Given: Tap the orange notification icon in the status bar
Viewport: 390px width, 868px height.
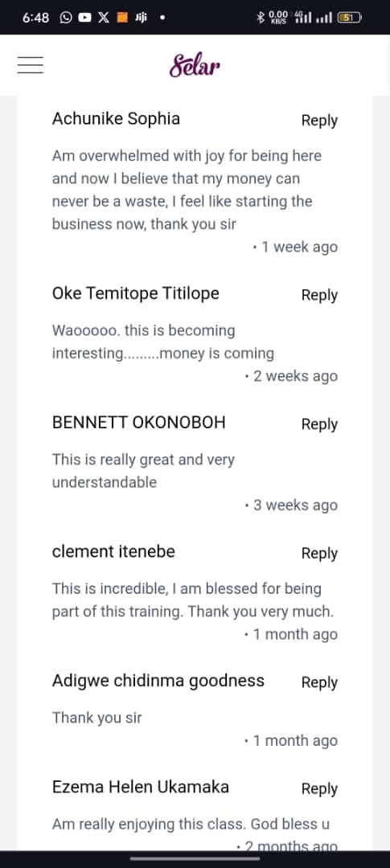Looking at the screenshot, I should point(122,18).
